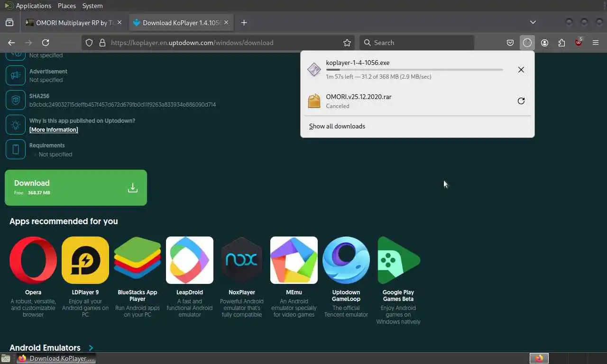Image resolution: width=607 pixels, height=364 pixels.
Task: Open the uBlock Origin extension icon
Action: tap(579, 43)
